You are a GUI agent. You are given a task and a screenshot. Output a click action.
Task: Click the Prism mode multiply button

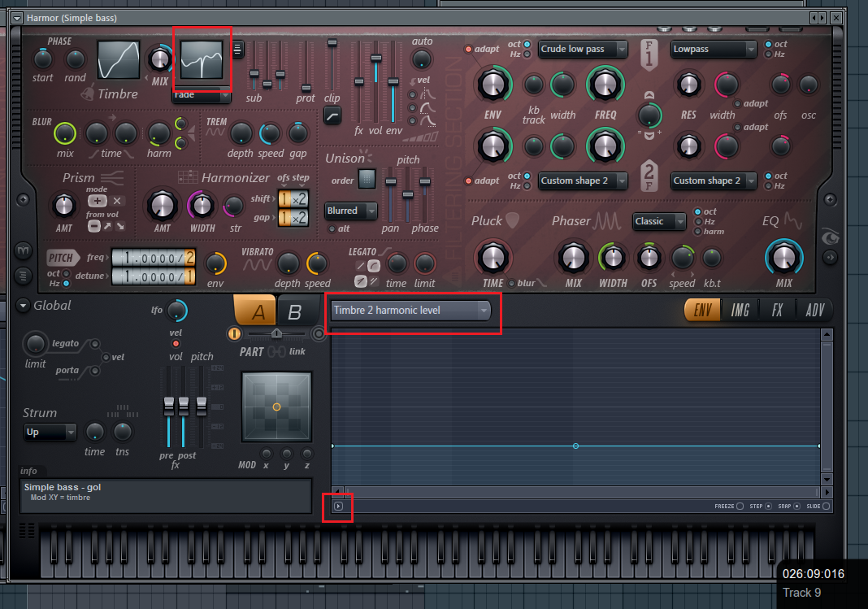tap(117, 200)
